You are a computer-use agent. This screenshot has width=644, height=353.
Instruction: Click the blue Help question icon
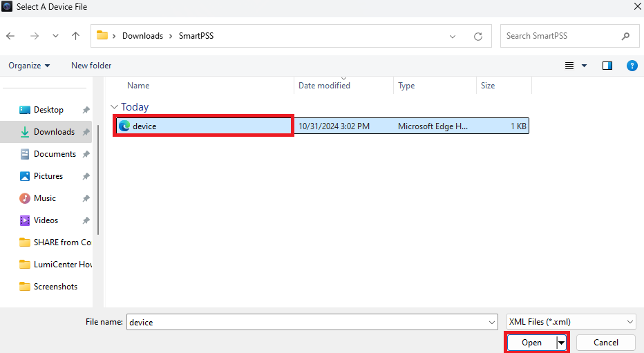pos(631,66)
